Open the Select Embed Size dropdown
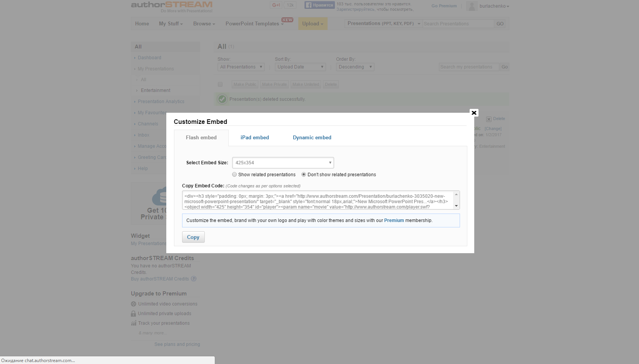This screenshot has width=639, height=364. 283,163
